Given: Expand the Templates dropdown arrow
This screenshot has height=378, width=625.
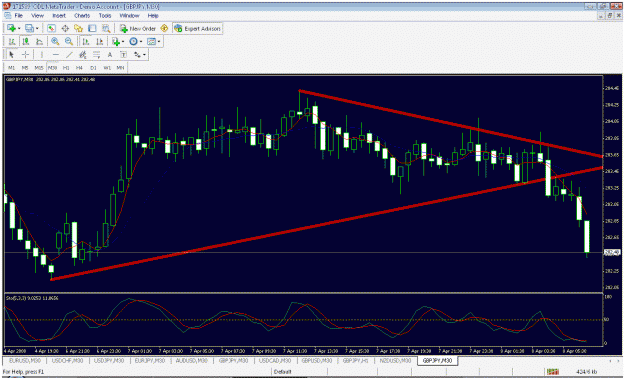Looking at the screenshot, I should [x=159, y=41].
